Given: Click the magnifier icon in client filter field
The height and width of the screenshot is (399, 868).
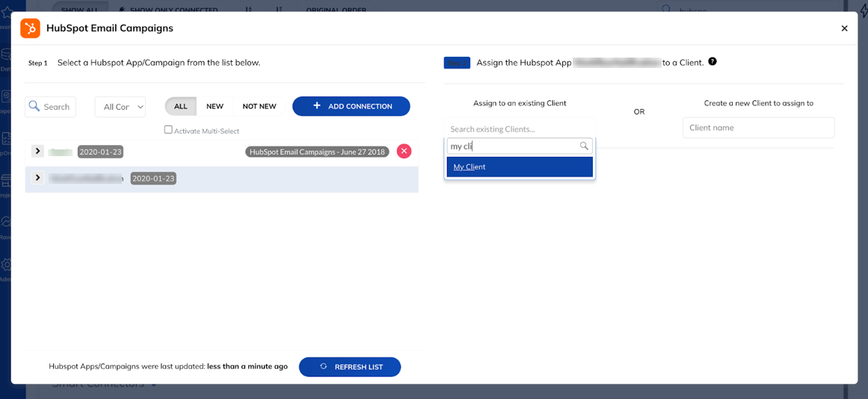Looking at the screenshot, I should click(x=583, y=146).
